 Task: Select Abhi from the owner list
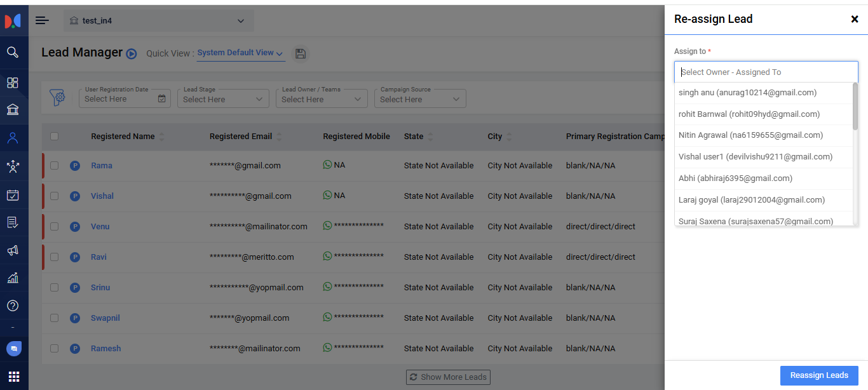(736, 178)
